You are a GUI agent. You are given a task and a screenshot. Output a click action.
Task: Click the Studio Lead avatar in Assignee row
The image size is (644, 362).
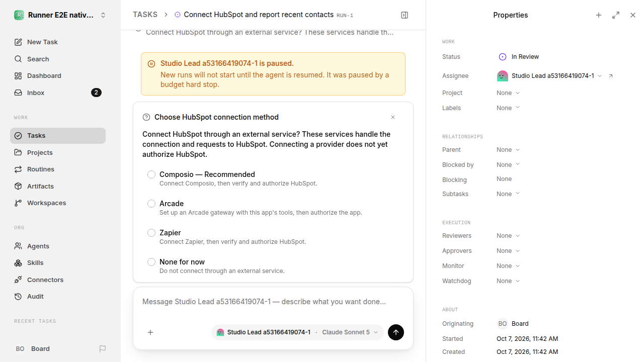coord(502,76)
